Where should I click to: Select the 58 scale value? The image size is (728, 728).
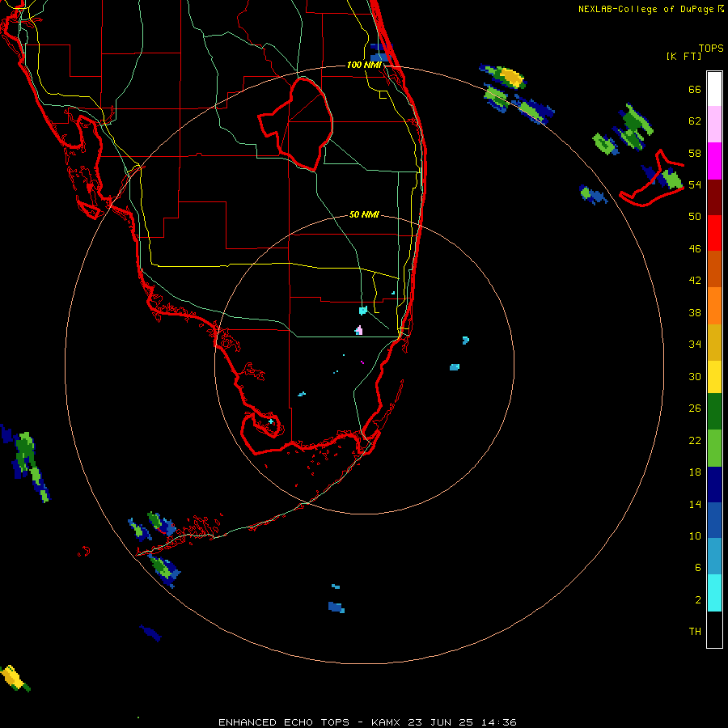coord(695,153)
